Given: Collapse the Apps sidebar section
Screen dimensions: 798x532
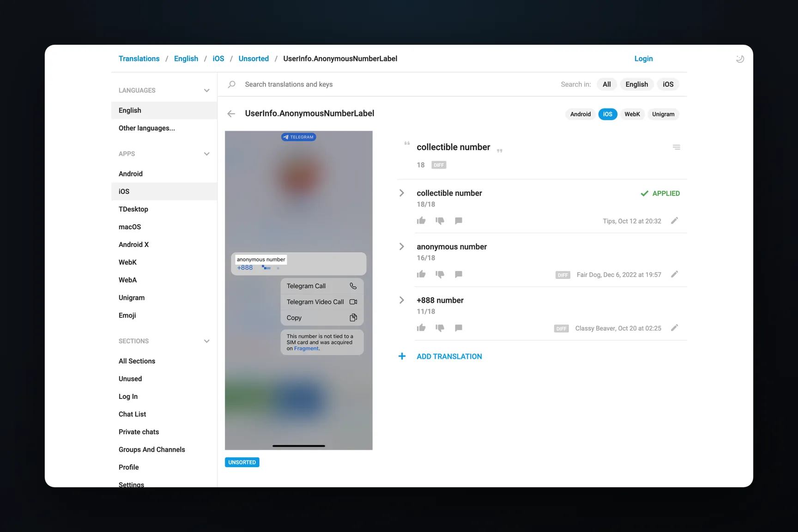Looking at the screenshot, I should click(x=206, y=154).
